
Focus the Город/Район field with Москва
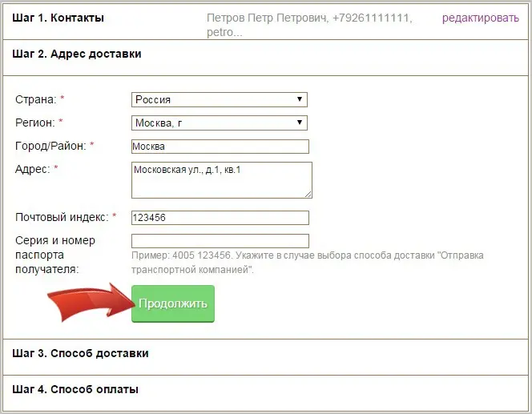point(220,147)
